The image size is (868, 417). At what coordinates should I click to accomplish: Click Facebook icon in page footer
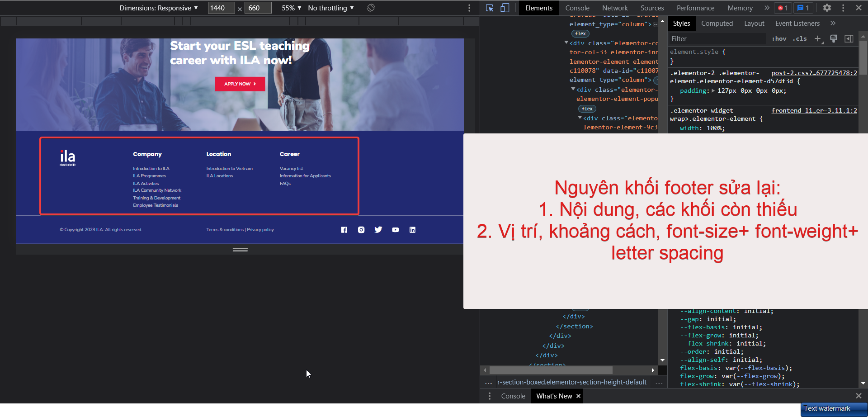(x=344, y=230)
